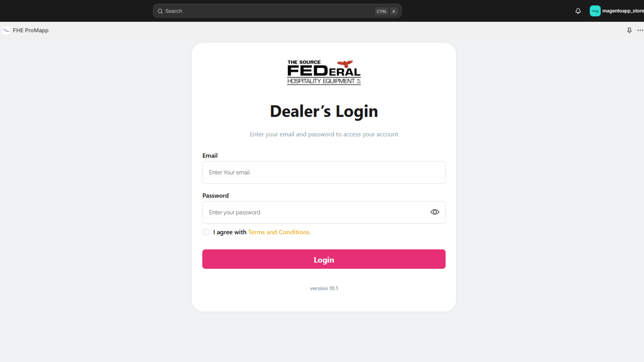Focus the Email input field
644x362 pixels.
pyautogui.click(x=324, y=173)
